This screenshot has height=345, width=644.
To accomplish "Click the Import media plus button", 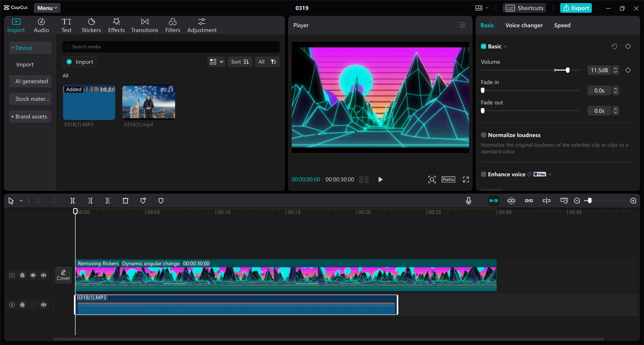I will [80, 62].
